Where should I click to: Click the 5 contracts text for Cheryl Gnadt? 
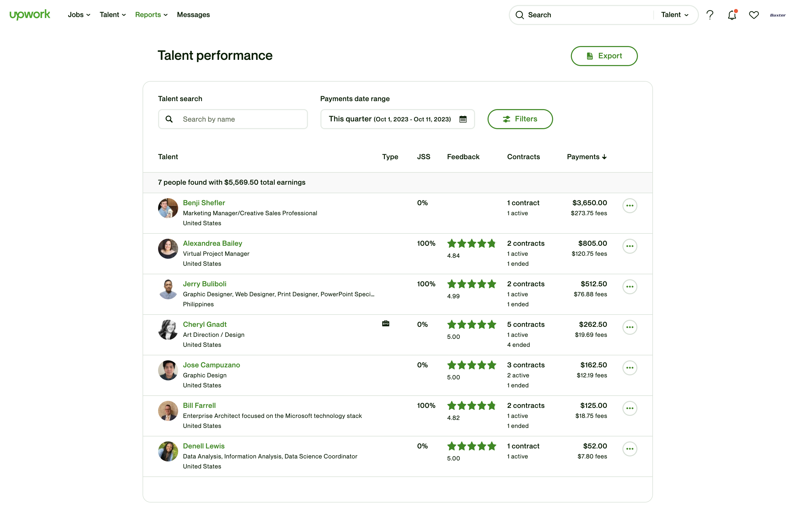[x=526, y=324]
